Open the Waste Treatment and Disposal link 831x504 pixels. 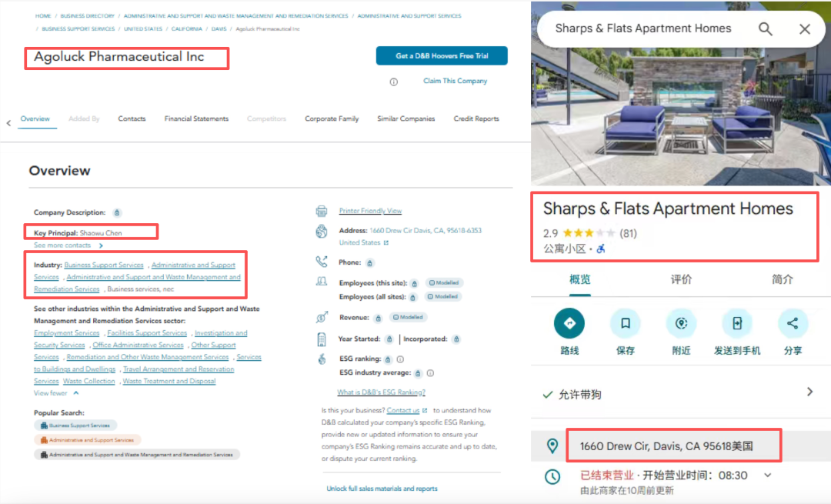(169, 382)
